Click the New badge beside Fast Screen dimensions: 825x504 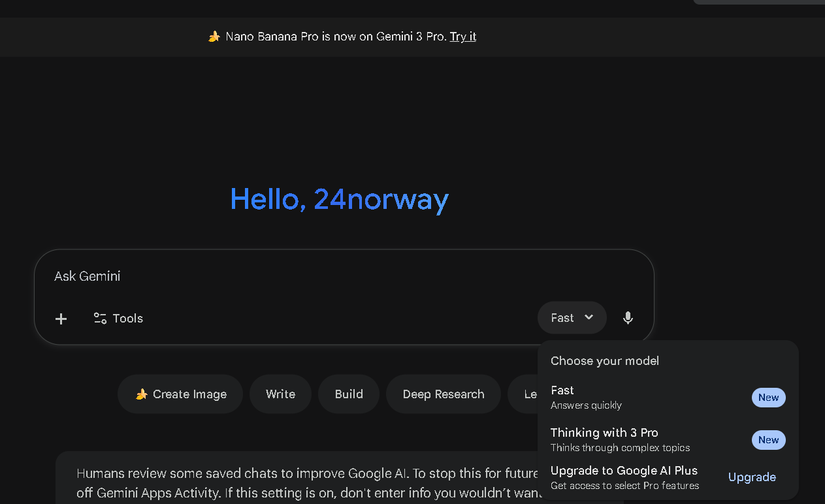pos(768,398)
